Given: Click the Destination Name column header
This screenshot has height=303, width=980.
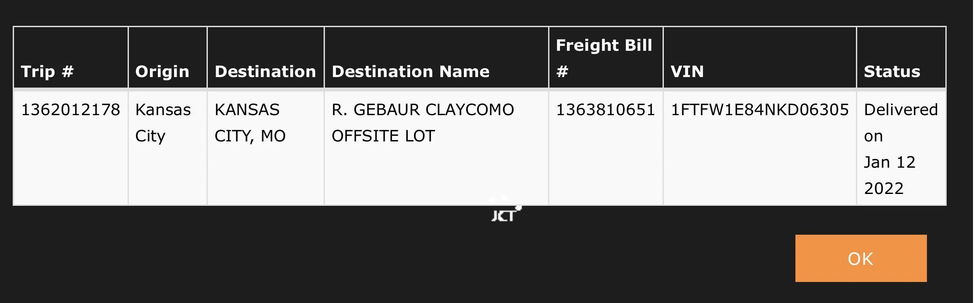Looking at the screenshot, I should [410, 71].
